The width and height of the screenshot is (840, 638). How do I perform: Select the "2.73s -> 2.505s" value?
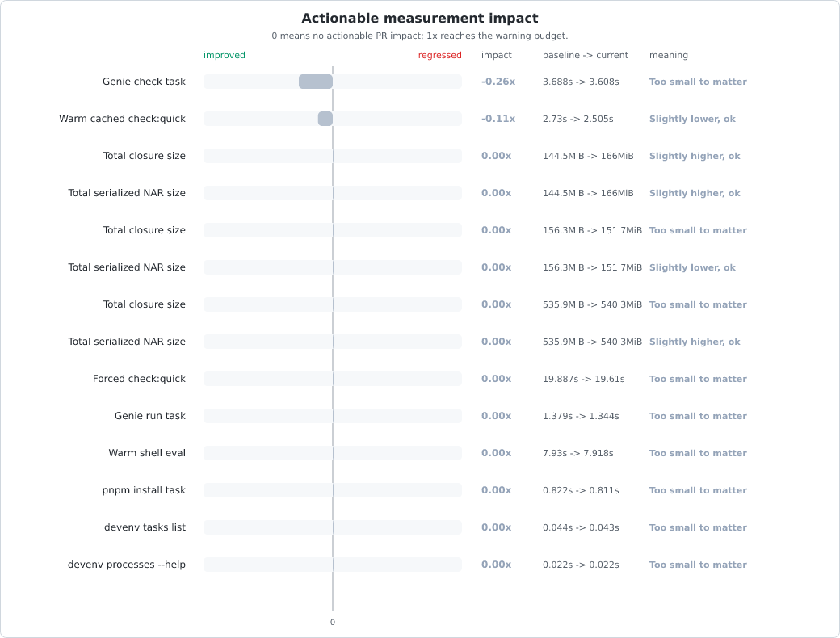(578, 119)
